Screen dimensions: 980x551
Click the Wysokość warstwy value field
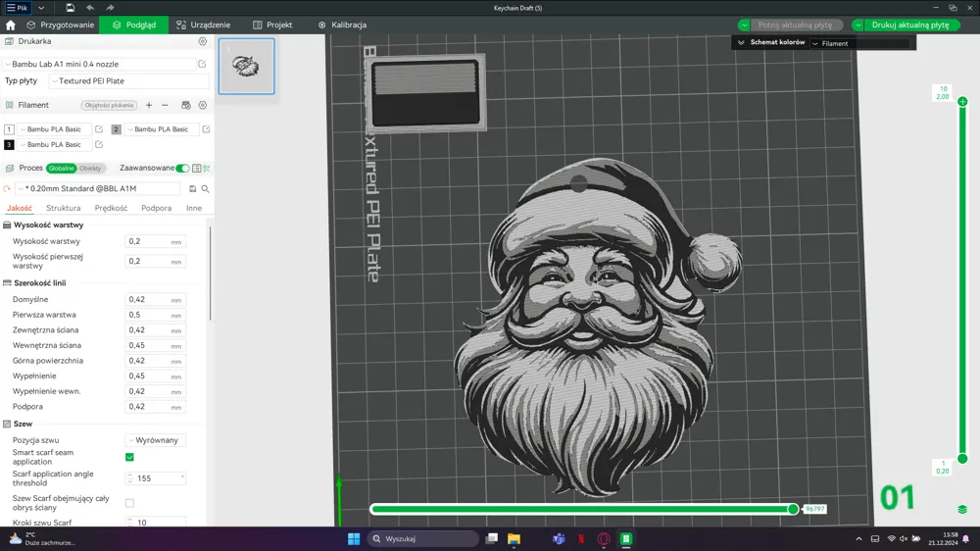(x=155, y=241)
